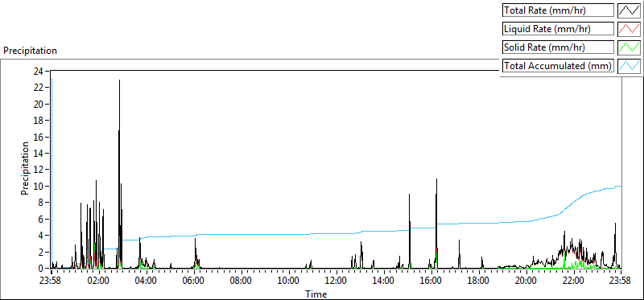Click the Time axis label
The height and width of the screenshot is (300, 644).
tap(316, 294)
